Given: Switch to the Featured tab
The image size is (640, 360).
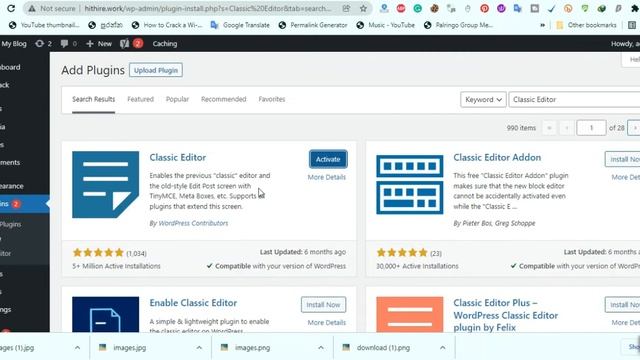Looking at the screenshot, I should click(x=140, y=99).
